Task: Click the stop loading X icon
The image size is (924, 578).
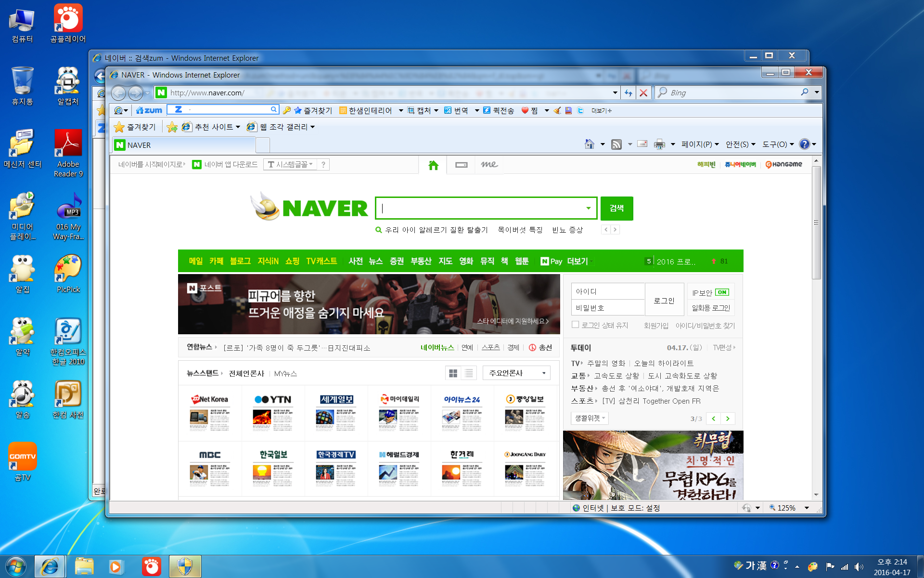Action: click(643, 93)
